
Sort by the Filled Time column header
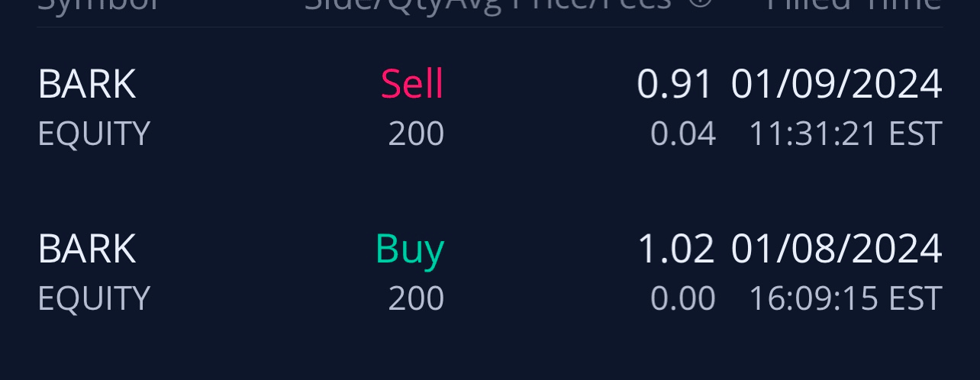853,5
